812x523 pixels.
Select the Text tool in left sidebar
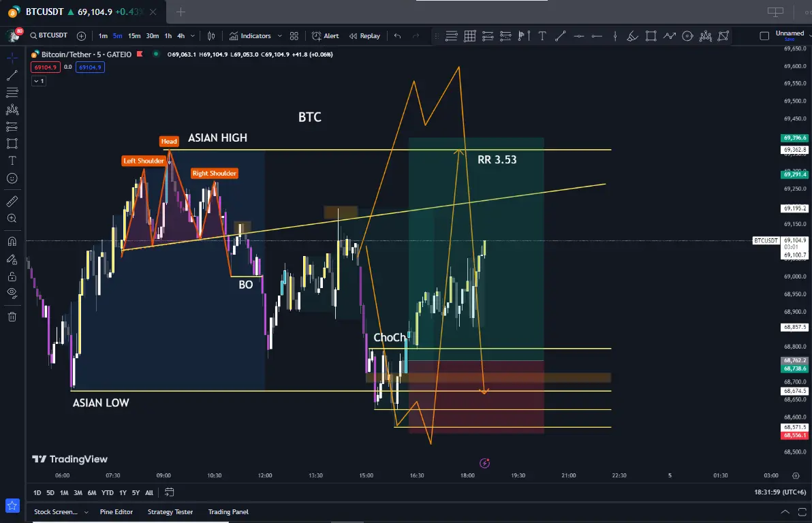[x=12, y=161]
